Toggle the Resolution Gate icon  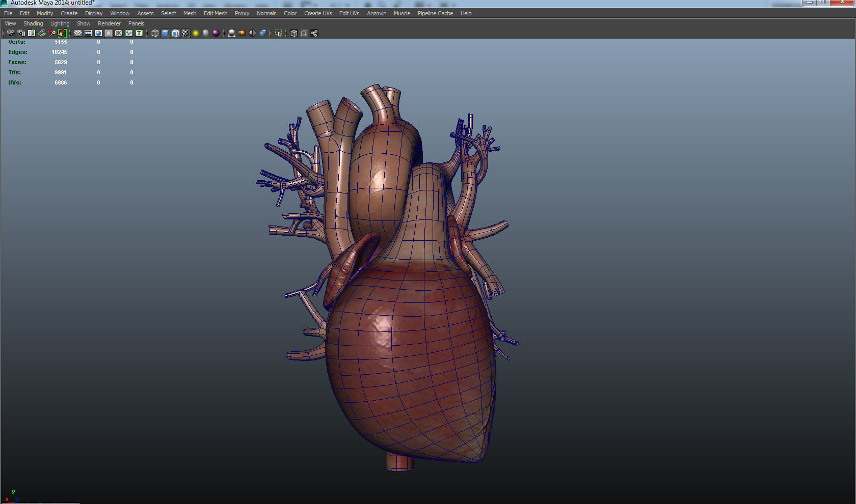(x=98, y=33)
